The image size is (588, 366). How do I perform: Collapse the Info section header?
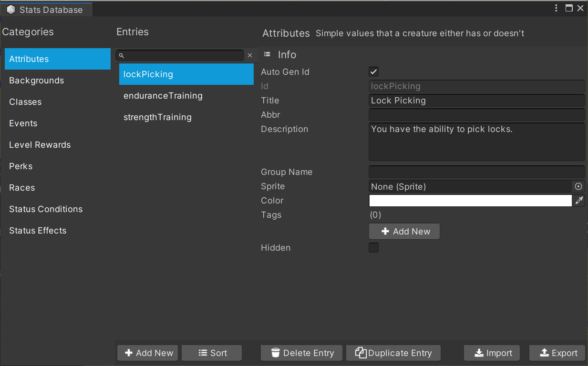click(x=287, y=55)
